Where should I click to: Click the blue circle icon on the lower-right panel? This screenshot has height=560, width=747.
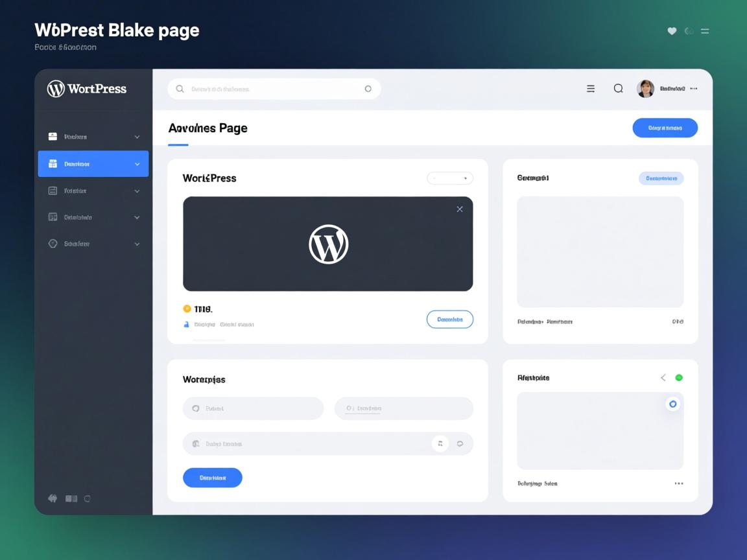tap(672, 404)
